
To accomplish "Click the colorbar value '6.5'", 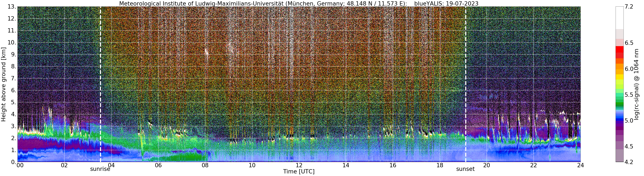I will (629, 43).
